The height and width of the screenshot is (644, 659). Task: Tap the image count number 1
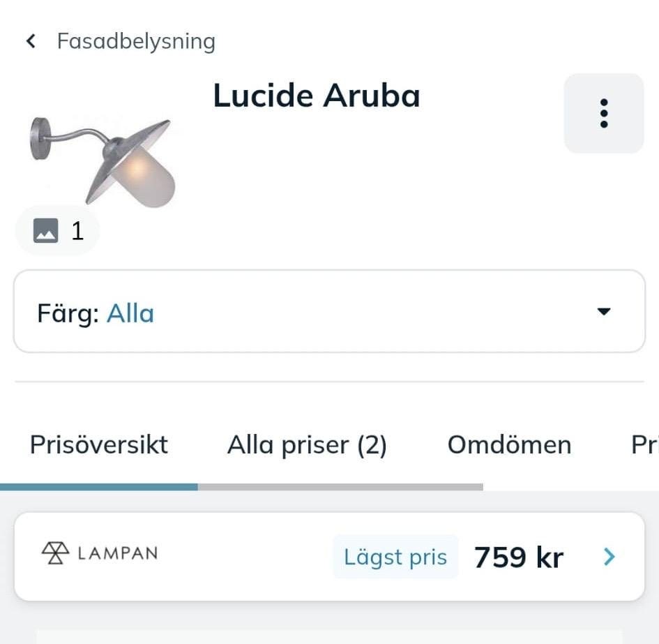(77, 231)
